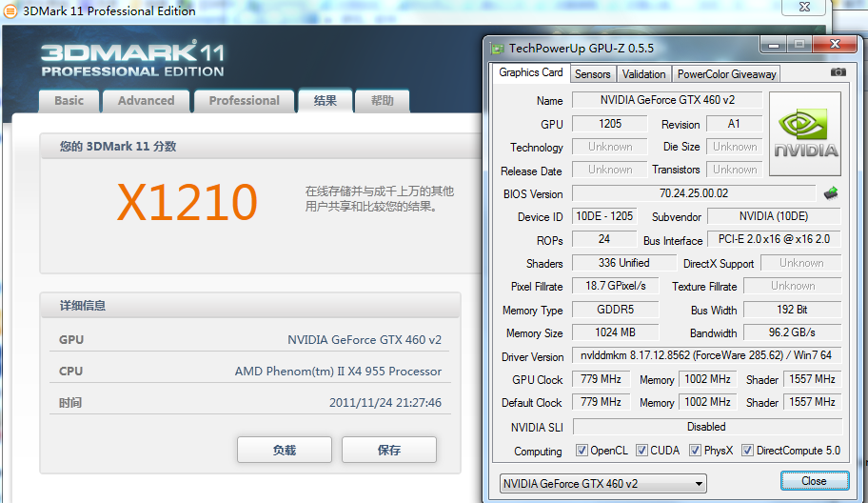Open the Basic tab in 3DMark

(69, 101)
